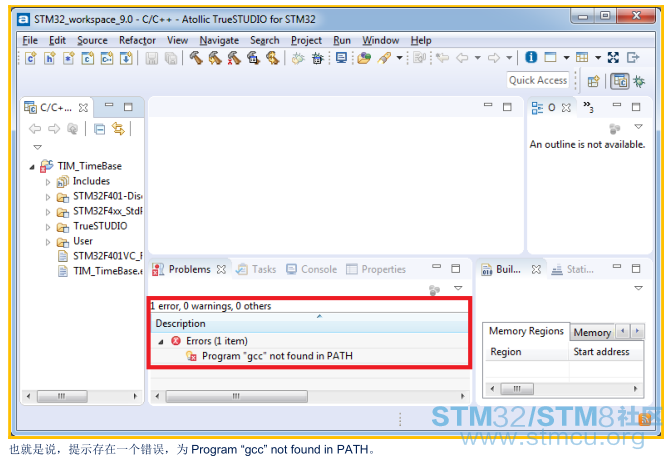
Task: Switch to the Tasks tab
Action: click(257, 269)
